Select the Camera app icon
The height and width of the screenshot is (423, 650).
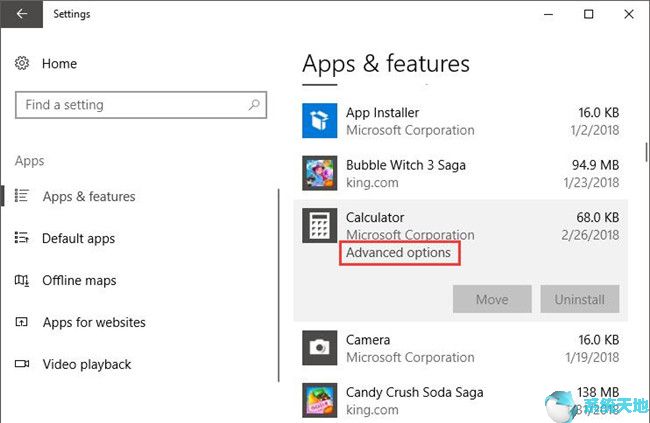point(320,348)
